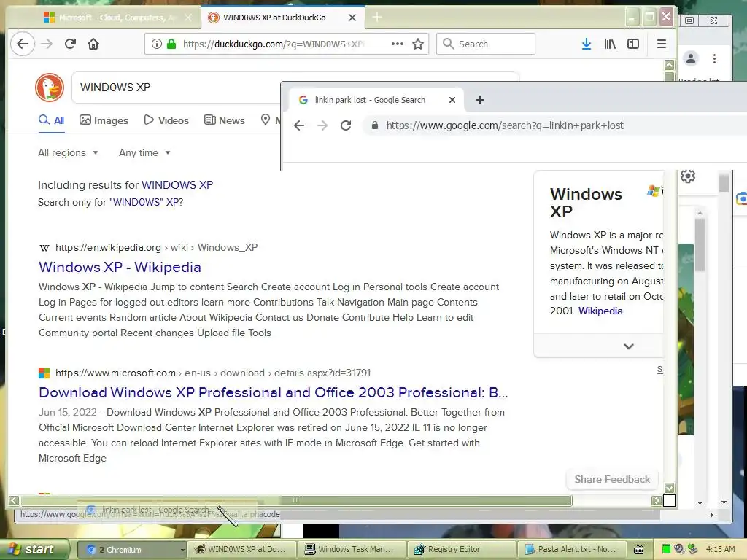
Task: Expand the Windows XP info card chevron
Action: 628,346
